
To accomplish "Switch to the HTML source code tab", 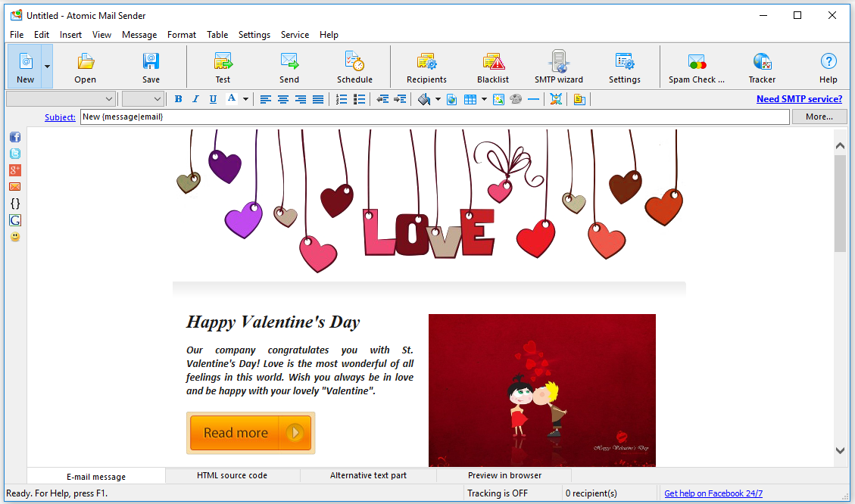I will coord(232,475).
